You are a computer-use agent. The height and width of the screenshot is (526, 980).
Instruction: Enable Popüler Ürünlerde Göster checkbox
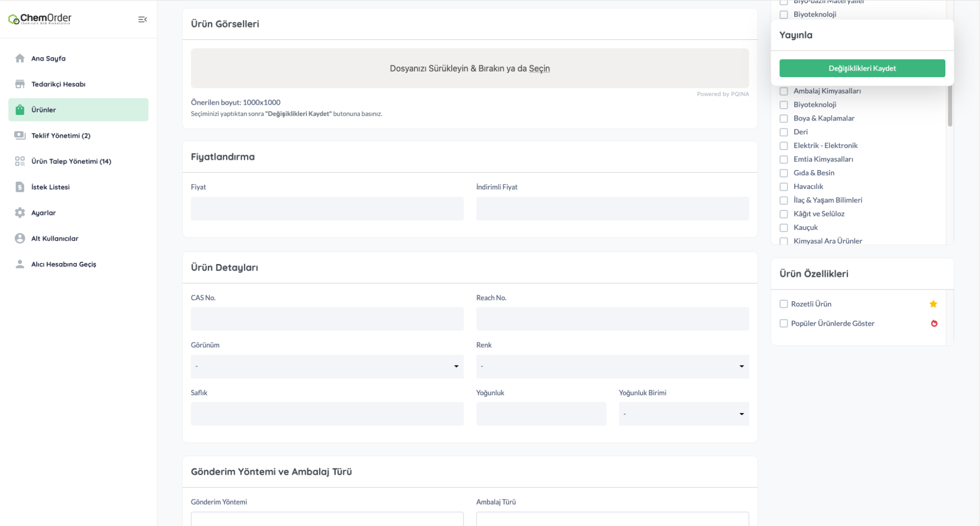(783, 323)
